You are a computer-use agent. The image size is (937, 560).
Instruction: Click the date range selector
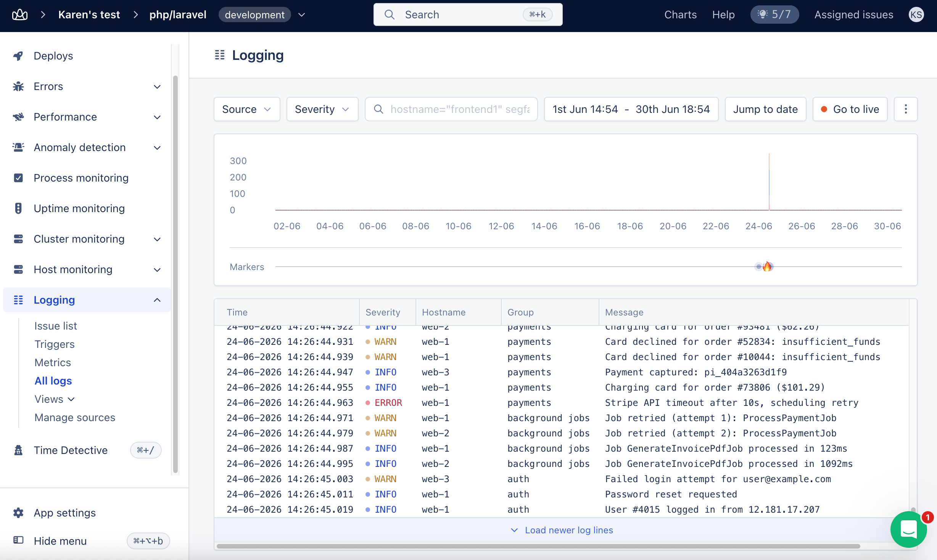(631, 109)
